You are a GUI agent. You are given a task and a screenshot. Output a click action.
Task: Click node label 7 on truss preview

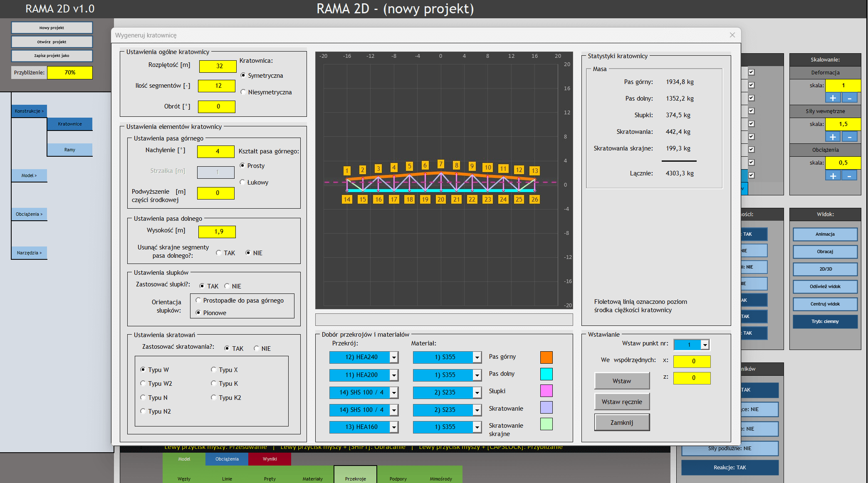tap(440, 164)
